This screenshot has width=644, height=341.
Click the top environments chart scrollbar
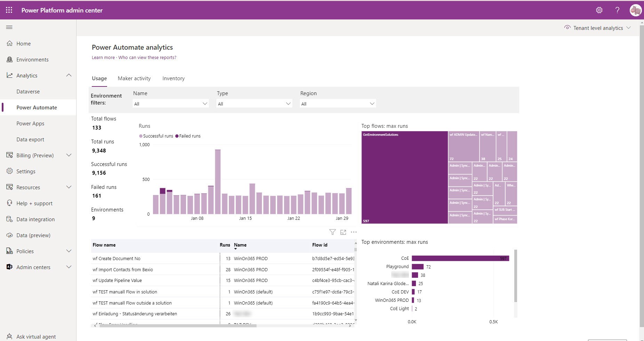click(x=516, y=276)
